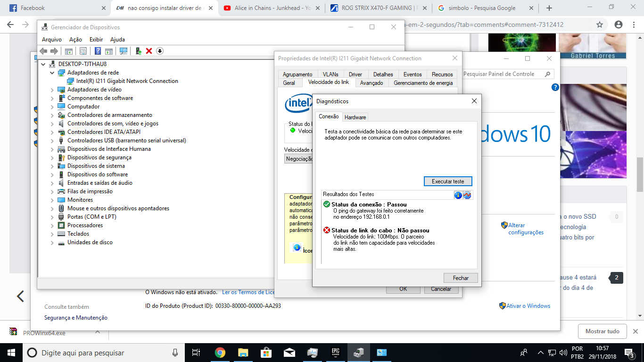Image resolution: width=644 pixels, height=362 pixels.
Task: Select the Conexão tab in Diagnósticos
Action: [329, 116]
